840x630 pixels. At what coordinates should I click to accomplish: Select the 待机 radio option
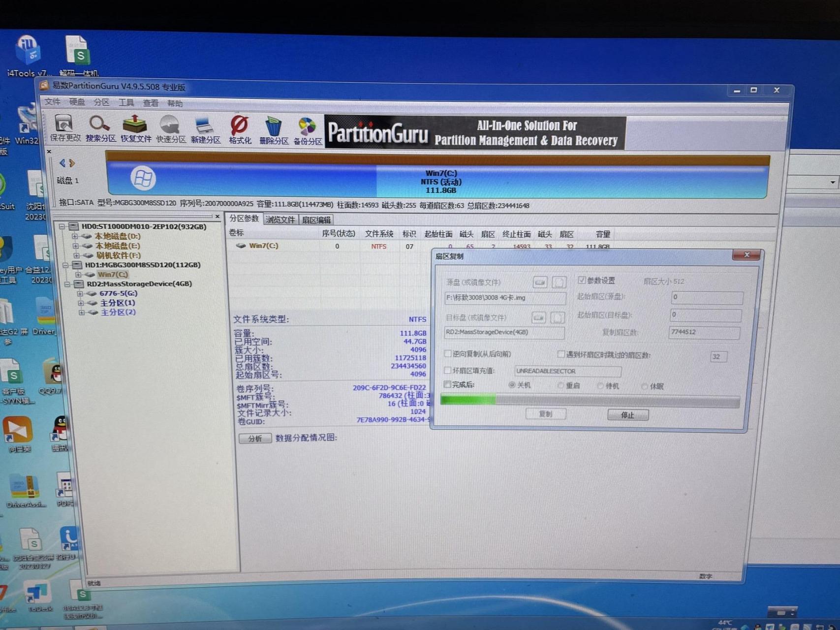(x=600, y=386)
